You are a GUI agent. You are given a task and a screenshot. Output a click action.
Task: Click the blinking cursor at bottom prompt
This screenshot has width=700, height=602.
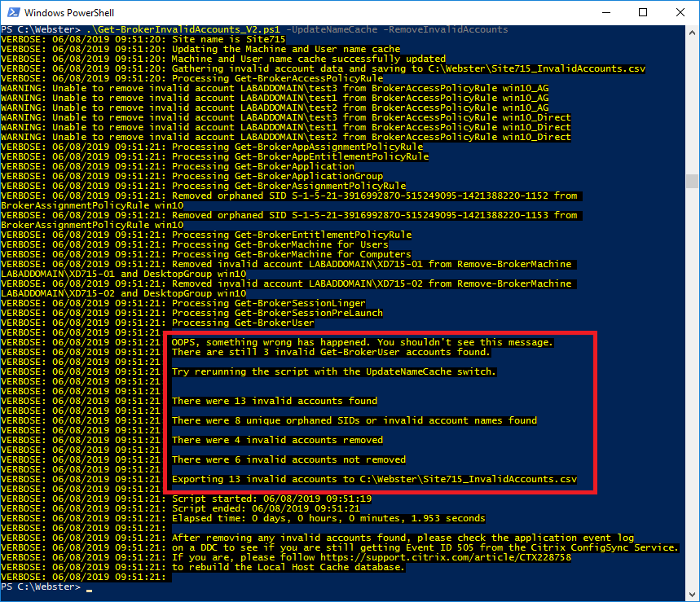[x=89, y=588]
